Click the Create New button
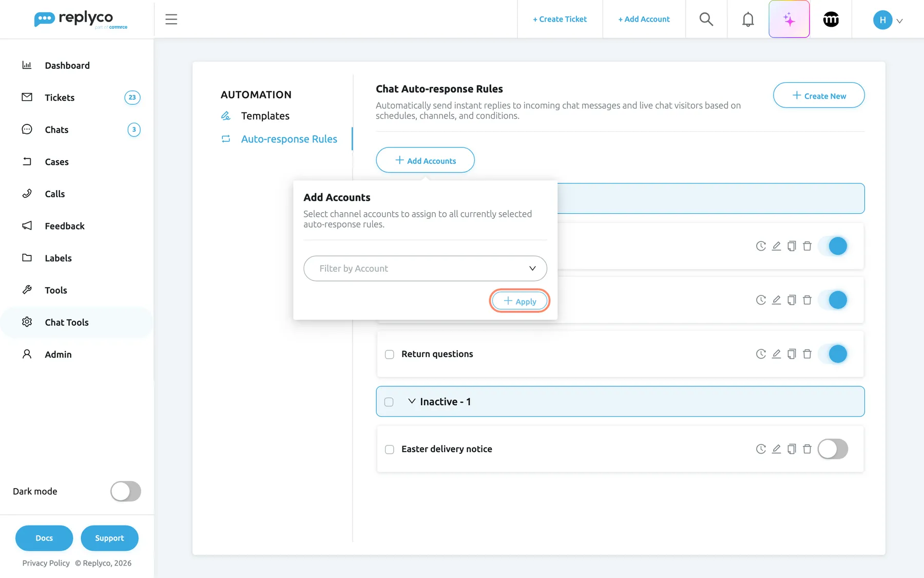The height and width of the screenshot is (578, 924). 819,96
